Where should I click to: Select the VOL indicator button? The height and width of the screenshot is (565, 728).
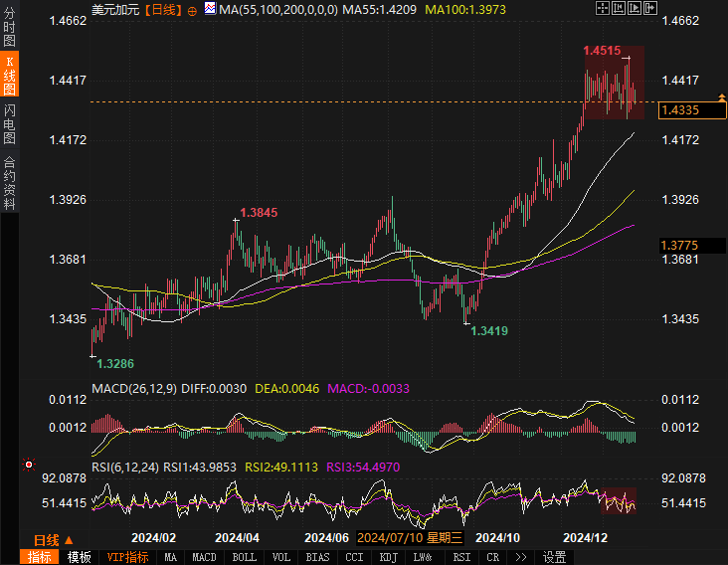280,557
